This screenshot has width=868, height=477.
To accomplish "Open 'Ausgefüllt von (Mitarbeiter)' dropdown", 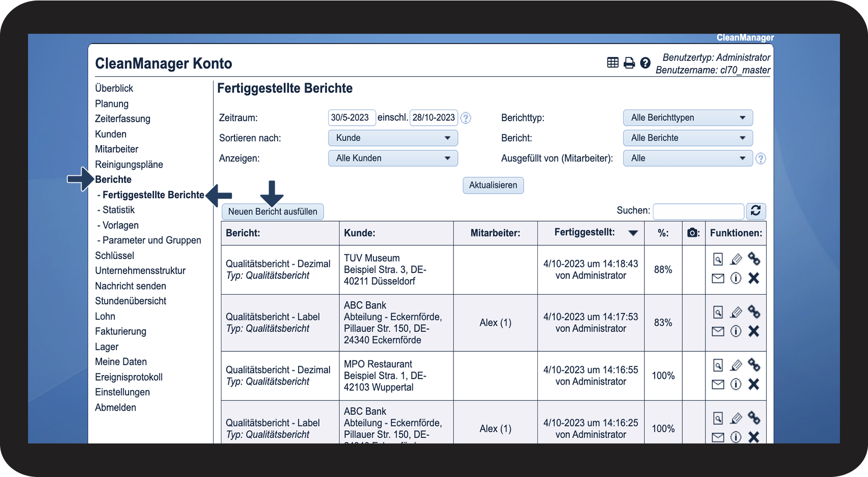I will (687, 158).
